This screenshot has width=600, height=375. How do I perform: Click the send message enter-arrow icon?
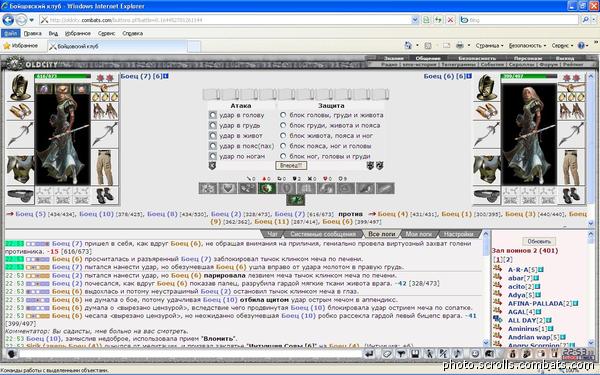[369, 354]
